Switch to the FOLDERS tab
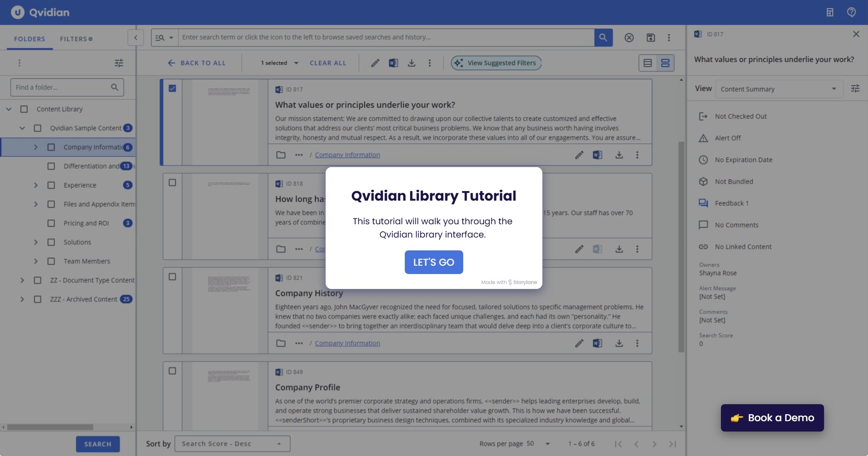This screenshot has width=868, height=456. pyautogui.click(x=29, y=39)
